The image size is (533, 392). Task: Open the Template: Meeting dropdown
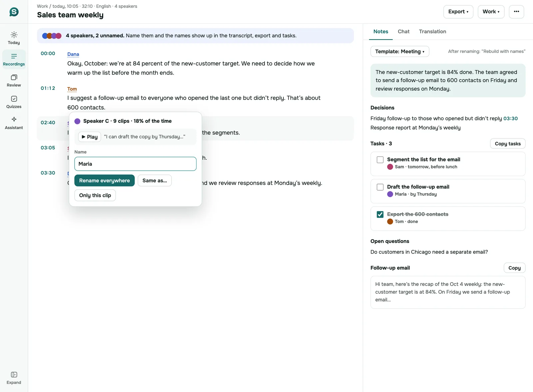pyautogui.click(x=400, y=52)
